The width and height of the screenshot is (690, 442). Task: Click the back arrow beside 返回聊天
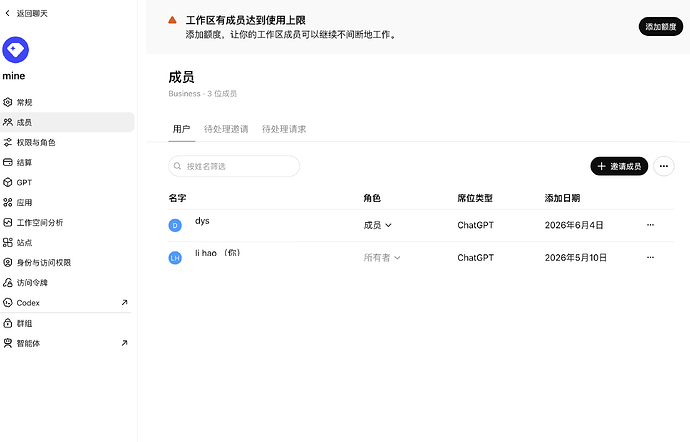[7, 13]
